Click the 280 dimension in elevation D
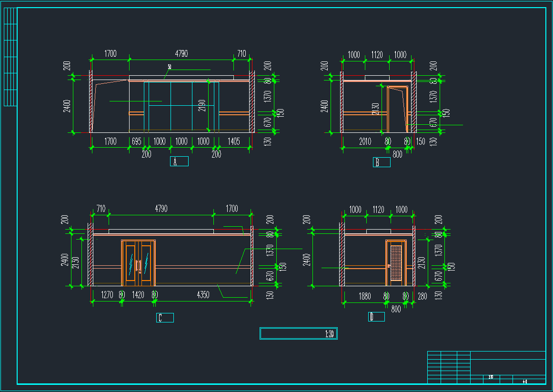 pos(422,296)
